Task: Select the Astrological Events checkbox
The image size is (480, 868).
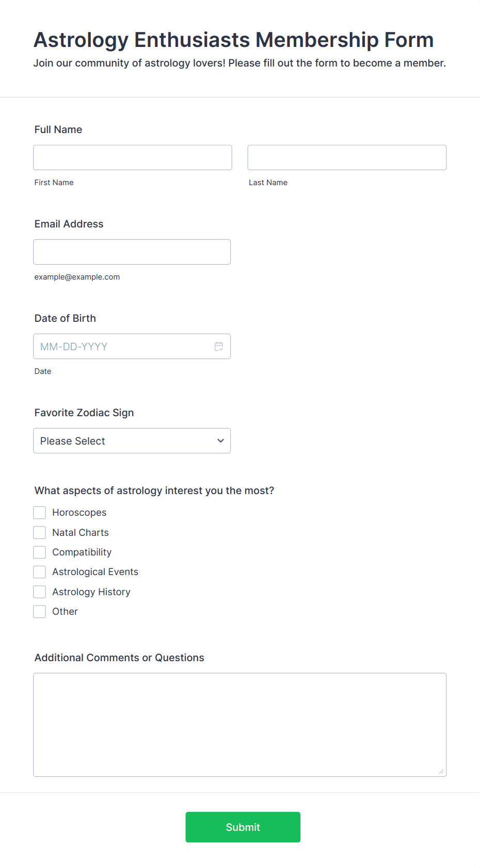Action: [x=40, y=572]
